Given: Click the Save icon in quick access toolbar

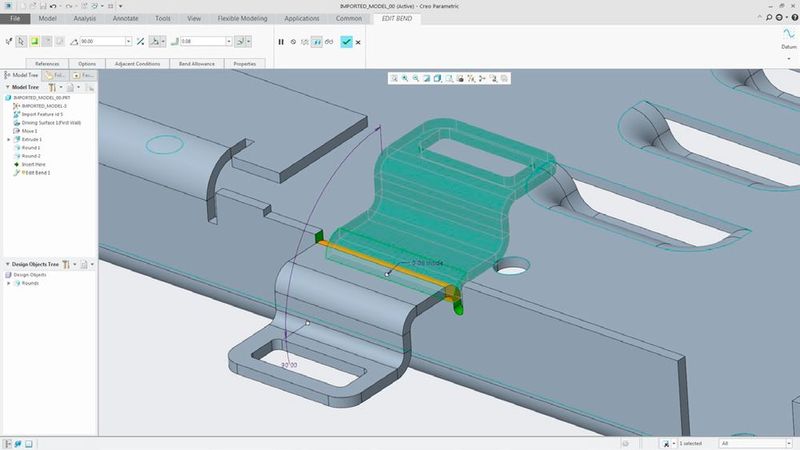Looking at the screenshot, I should coord(43,6).
